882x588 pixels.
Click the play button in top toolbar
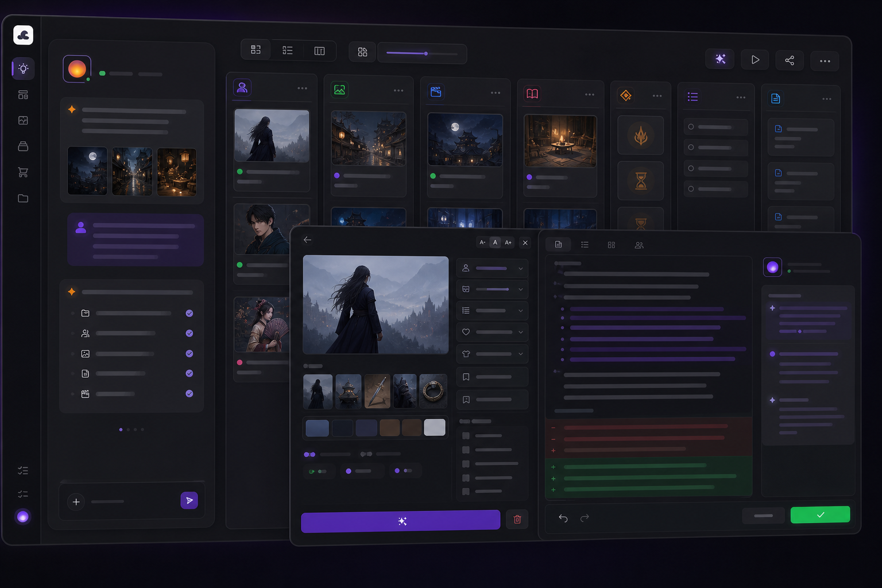tap(755, 60)
